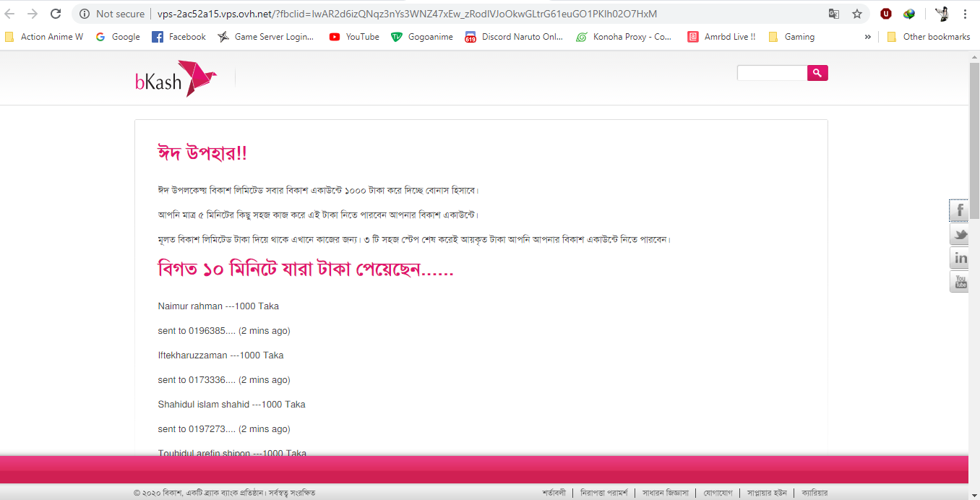Click the browser forward arrow
Image resolution: width=980 pixels, height=500 pixels.
click(33, 14)
